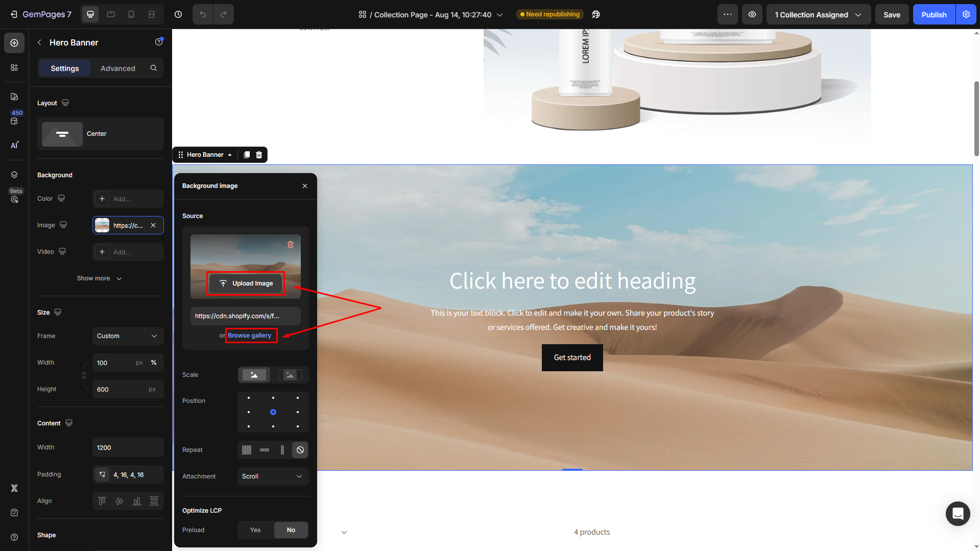Open preview with the eye icon
The image size is (980, 551).
[752, 14]
